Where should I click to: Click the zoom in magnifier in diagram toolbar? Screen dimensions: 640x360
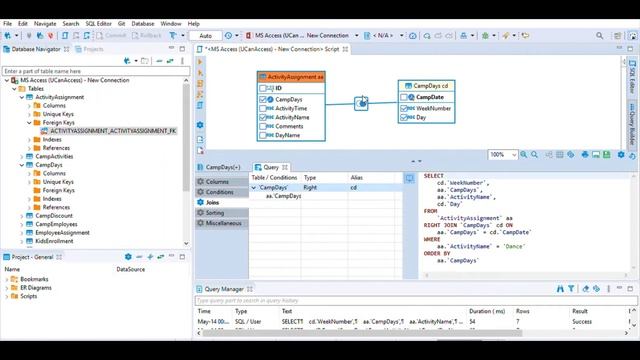tap(523, 155)
